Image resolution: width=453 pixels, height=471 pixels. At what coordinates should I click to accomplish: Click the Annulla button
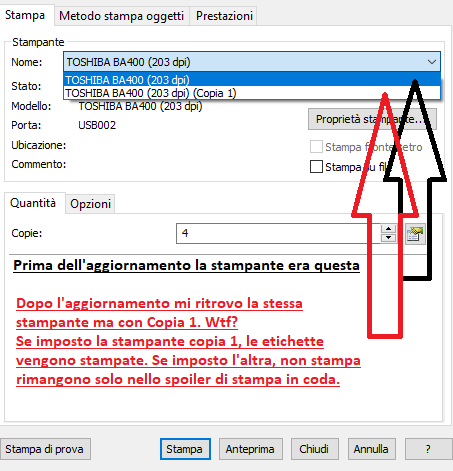tap(371, 449)
